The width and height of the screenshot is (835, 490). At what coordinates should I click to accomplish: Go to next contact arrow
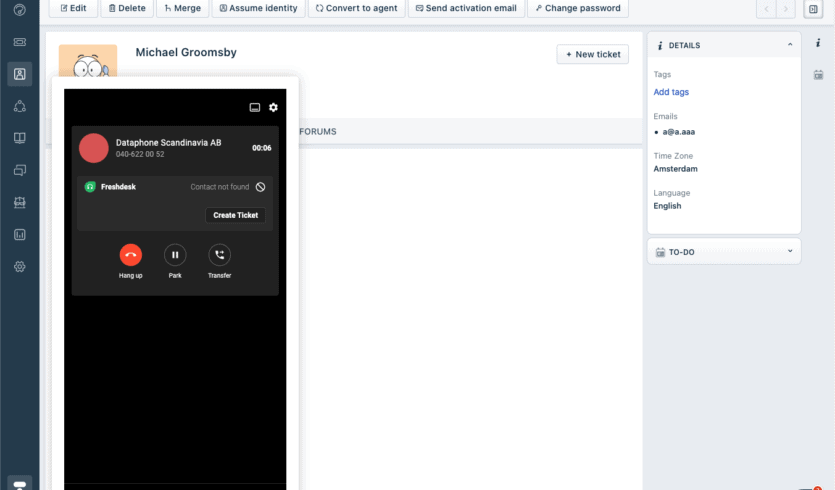coord(785,9)
